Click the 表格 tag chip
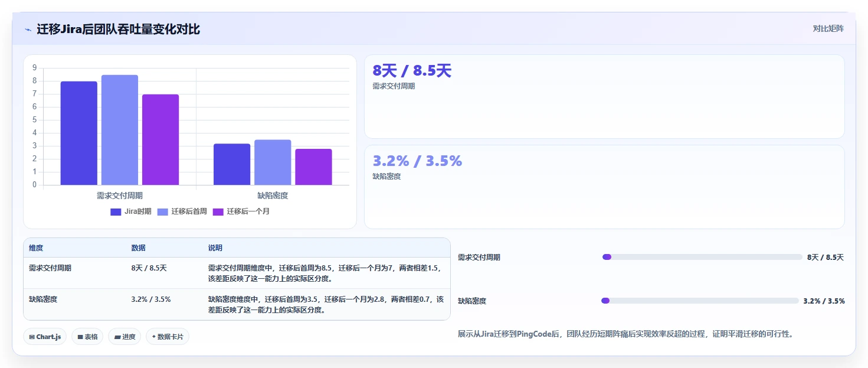This screenshot has width=868, height=368. click(87, 337)
